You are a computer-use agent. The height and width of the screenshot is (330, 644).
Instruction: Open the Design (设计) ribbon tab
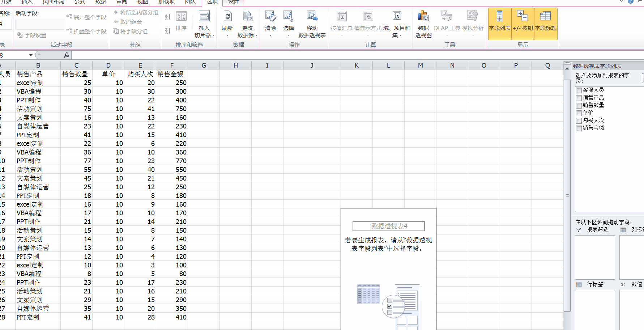tap(234, 2)
